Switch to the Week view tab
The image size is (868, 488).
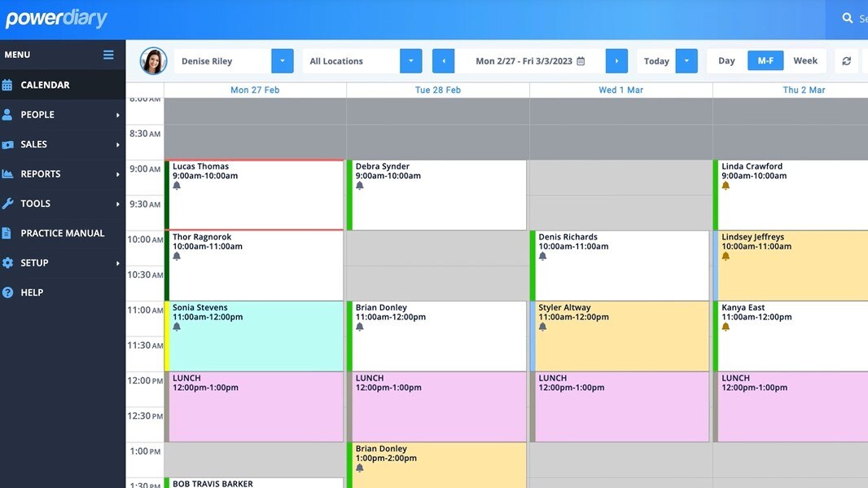click(x=805, y=60)
